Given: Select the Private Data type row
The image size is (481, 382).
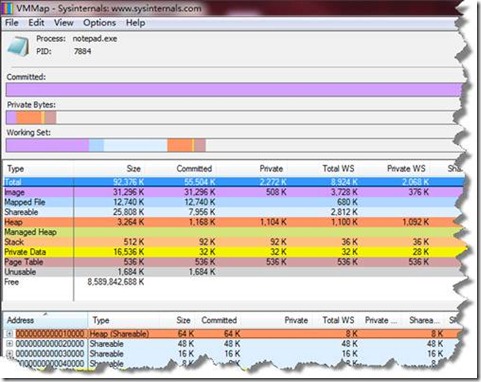Looking at the screenshot, I should pyautogui.click(x=233, y=252).
